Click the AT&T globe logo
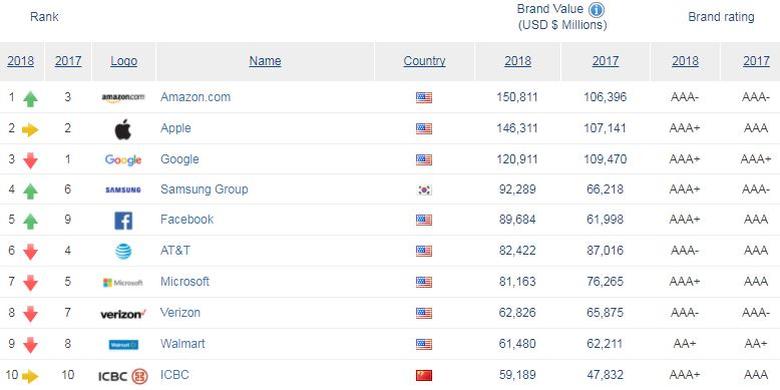This screenshot has width=780, height=390. [123, 251]
